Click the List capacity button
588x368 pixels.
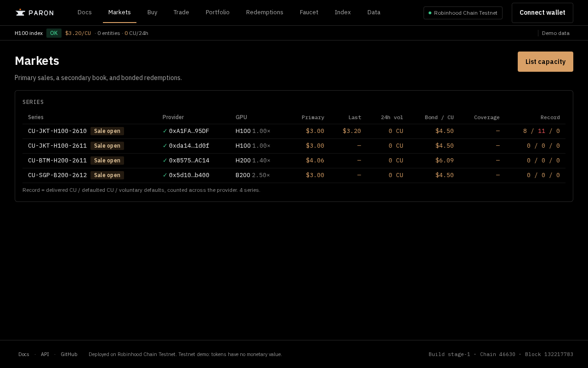click(545, 62)
